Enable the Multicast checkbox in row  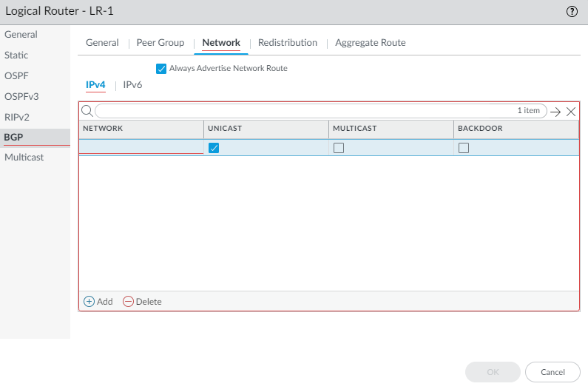pos(339,148)
